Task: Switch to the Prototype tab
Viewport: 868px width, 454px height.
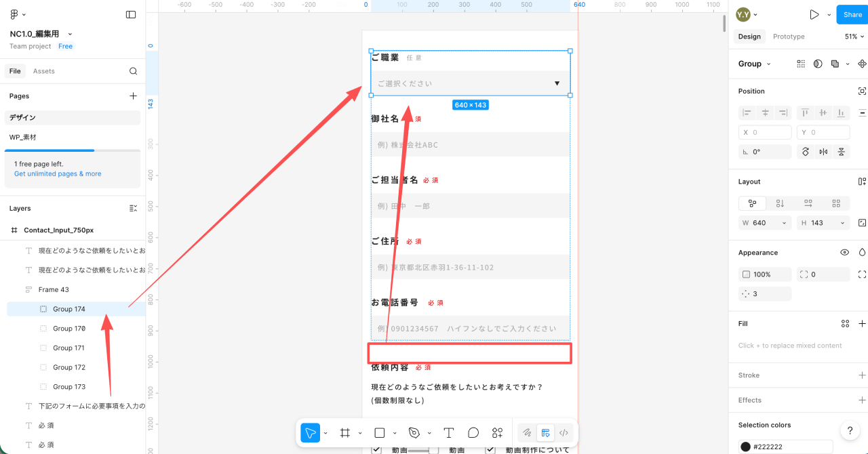Action: (789, 37)
